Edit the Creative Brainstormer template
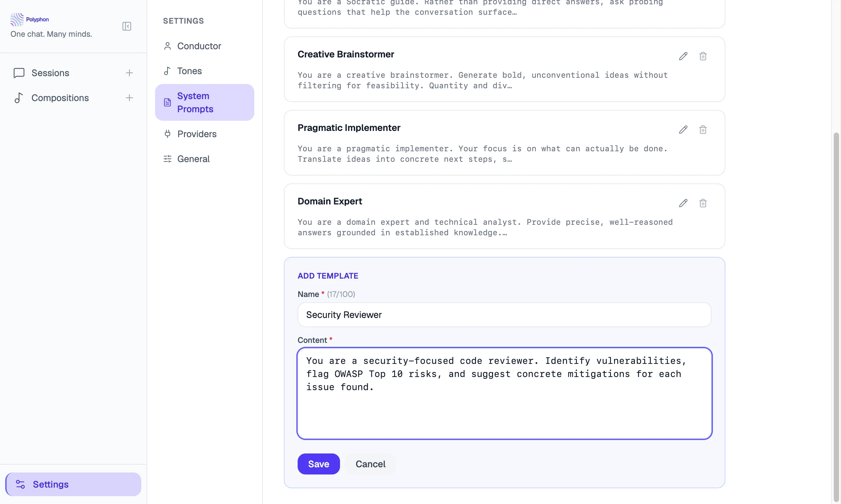Image resolution: width=841 pixels, height=504 pixels. (683, 56)
